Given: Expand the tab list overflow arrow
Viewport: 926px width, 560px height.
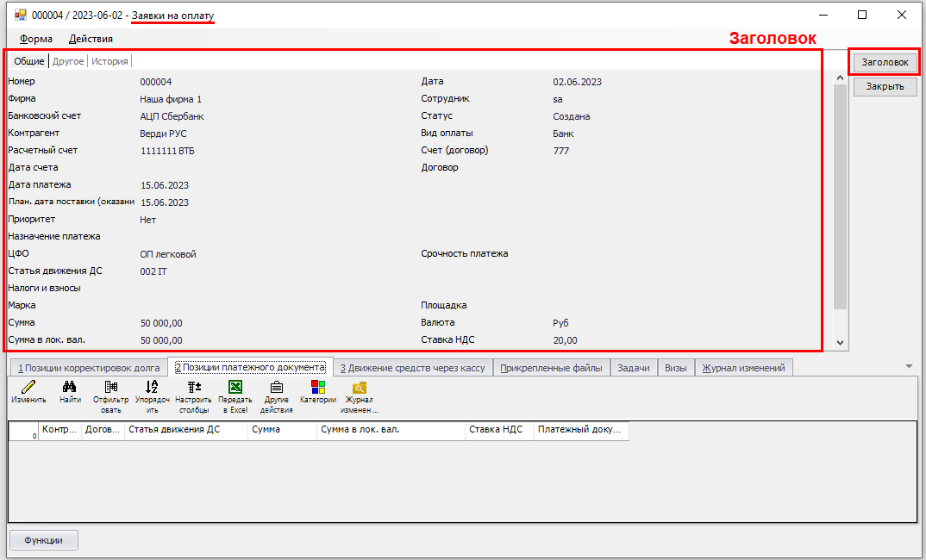Looking at the screenshot, I should [x=909, y=366].
